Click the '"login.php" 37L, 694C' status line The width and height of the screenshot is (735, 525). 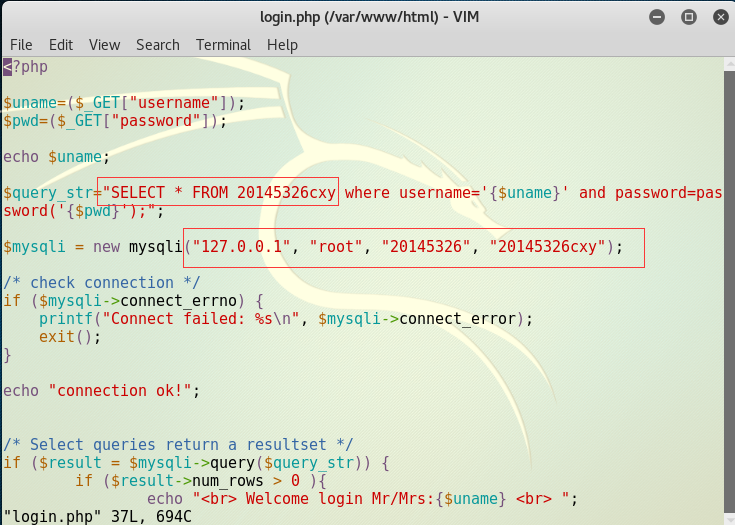point(97,517)
